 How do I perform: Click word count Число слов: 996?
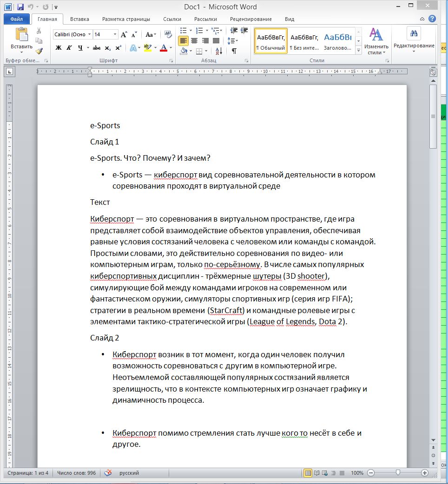pos(76,472)
